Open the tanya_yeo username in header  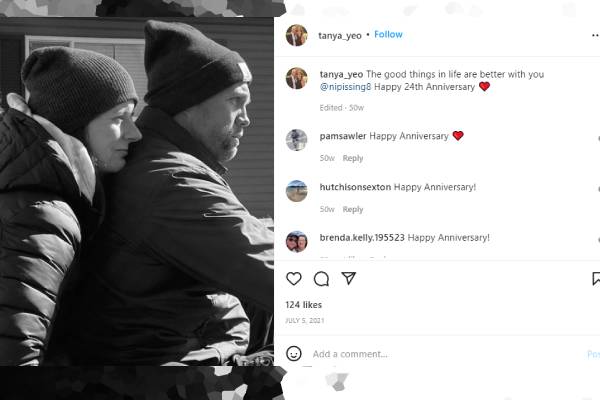pyautogui.click(x=340, y=36)
